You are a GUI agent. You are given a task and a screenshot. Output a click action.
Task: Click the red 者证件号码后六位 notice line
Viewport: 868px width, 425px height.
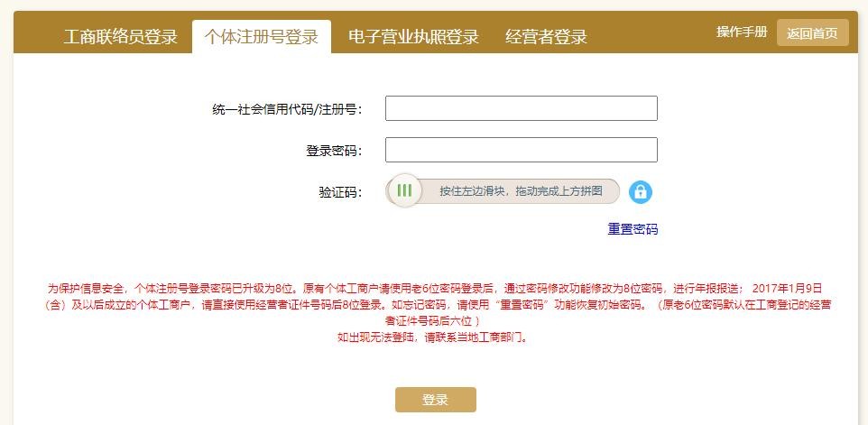(x=434, y=321)
